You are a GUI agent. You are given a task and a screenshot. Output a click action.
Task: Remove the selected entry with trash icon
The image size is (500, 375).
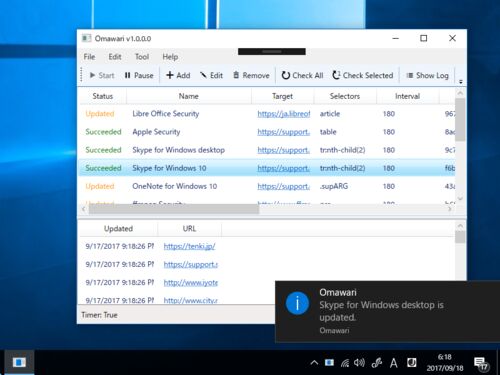click(x=251, y=75)
